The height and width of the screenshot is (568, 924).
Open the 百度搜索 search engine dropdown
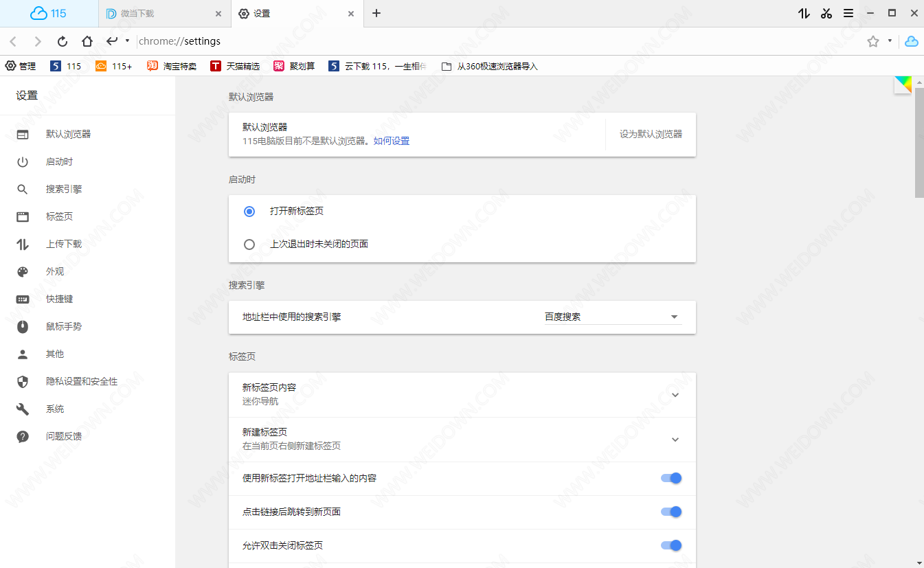point(613,317)
